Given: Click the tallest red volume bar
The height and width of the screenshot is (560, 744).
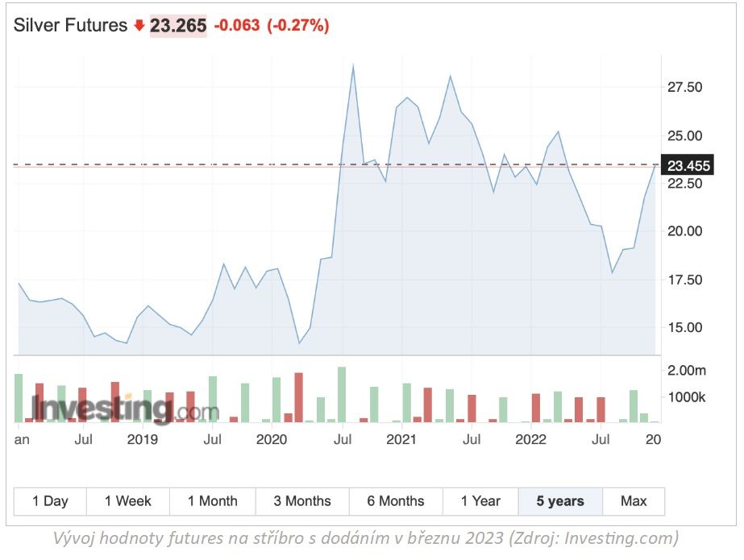Looking at the screenshot, I should click(298, 396).
